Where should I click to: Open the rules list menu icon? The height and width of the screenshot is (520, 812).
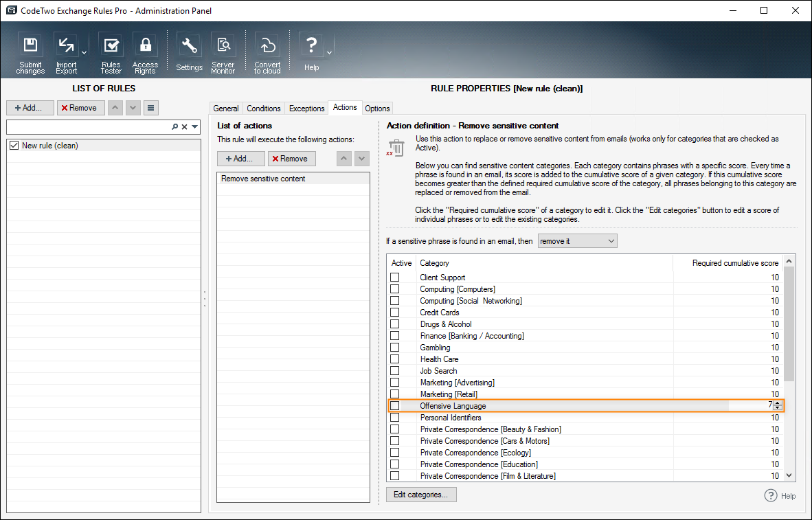[150, 108]
